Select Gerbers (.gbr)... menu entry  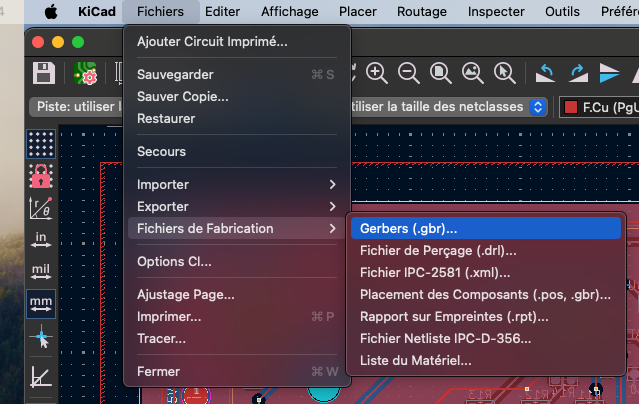tap(486, 229)
